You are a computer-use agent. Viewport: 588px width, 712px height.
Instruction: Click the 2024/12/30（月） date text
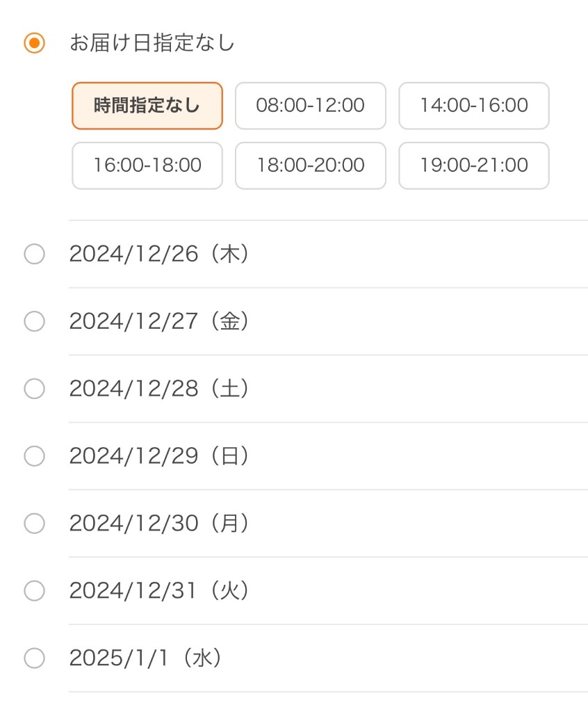[x=159, y=523]
